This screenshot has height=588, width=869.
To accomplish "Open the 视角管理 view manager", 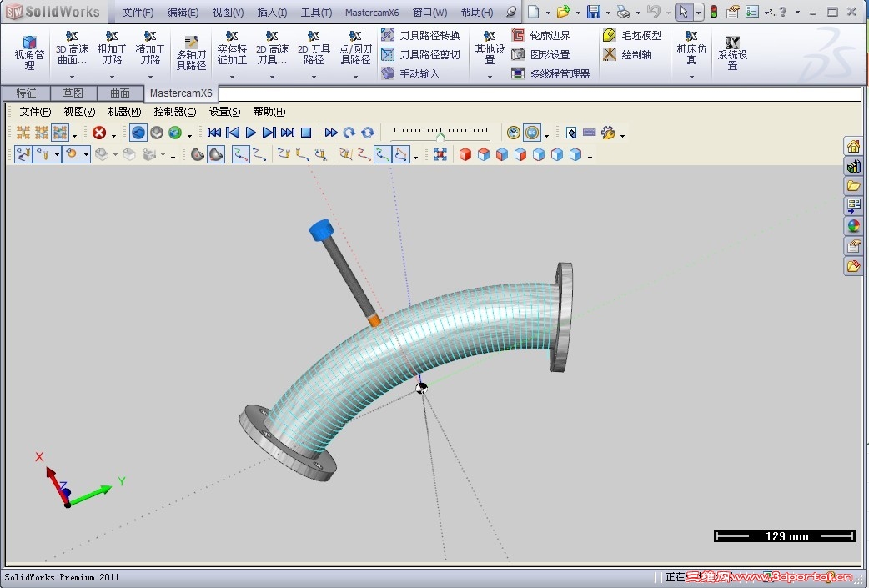I will coord(29,53).
